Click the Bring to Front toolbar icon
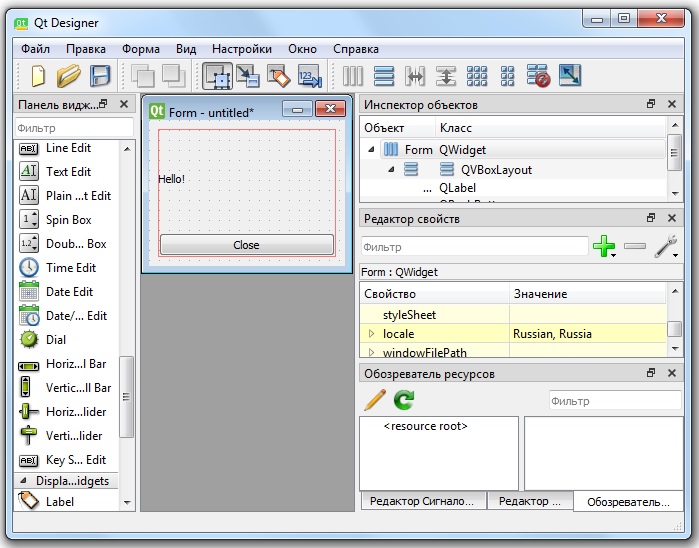This screenshot has height=548, width=699. pyautogui.click(x=174, y=76)
